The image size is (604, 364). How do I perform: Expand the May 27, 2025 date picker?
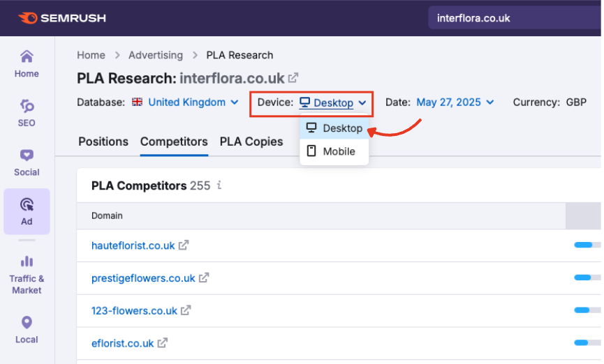455,103
